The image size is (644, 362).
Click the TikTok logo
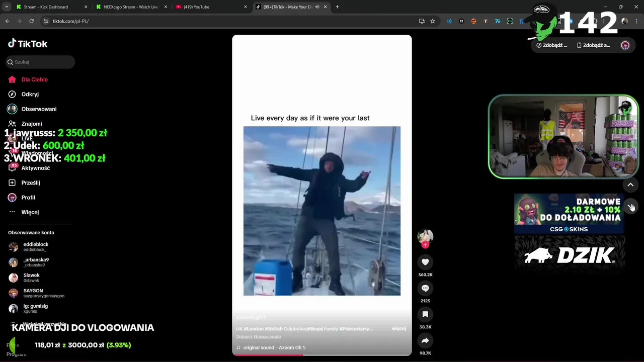point(28,44)
